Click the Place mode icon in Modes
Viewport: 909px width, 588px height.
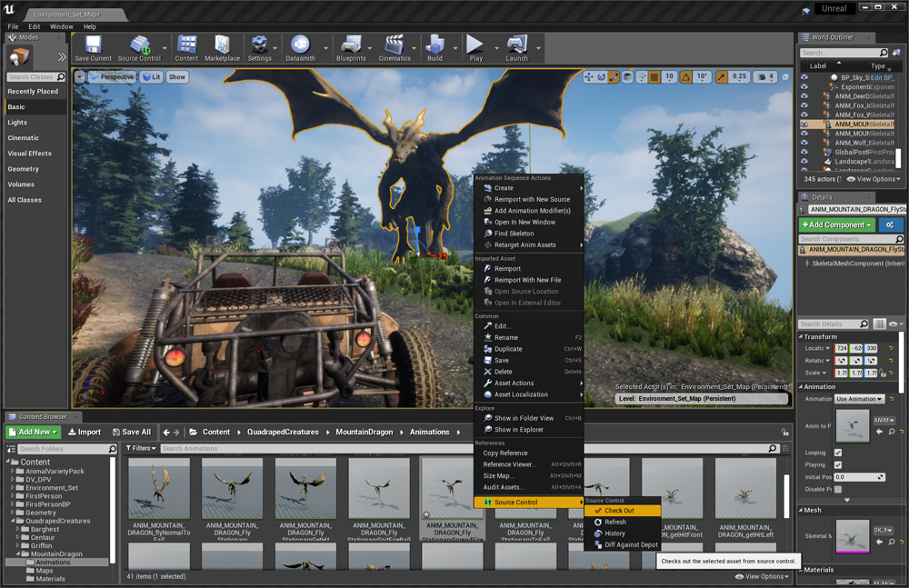click(19, 57)
